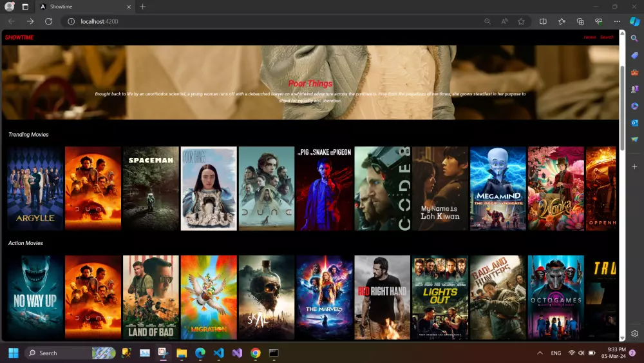Go back with the browser back arrow
Screen dimensions: 644x363
tap(12, 21)
